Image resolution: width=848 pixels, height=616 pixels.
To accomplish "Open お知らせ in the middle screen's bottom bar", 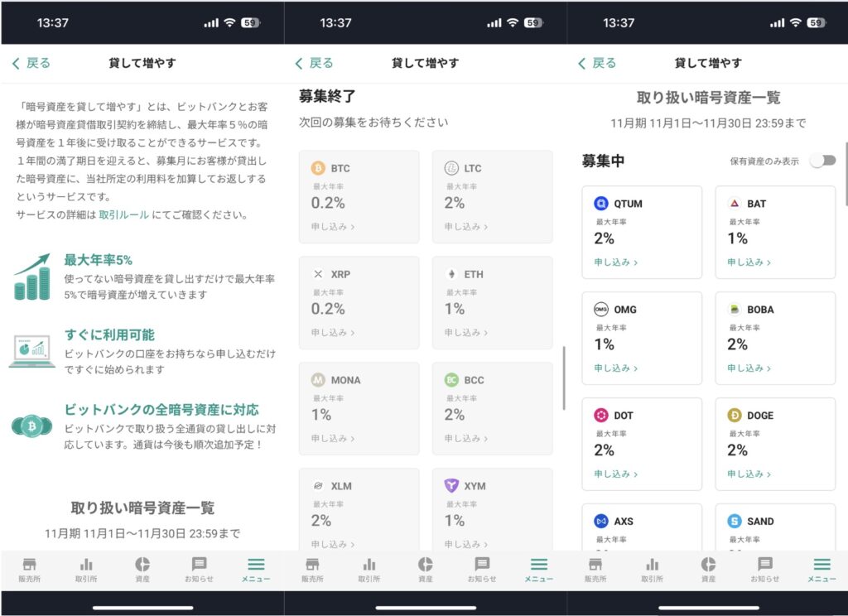I will pyautogui.click(x=482, y=569).
